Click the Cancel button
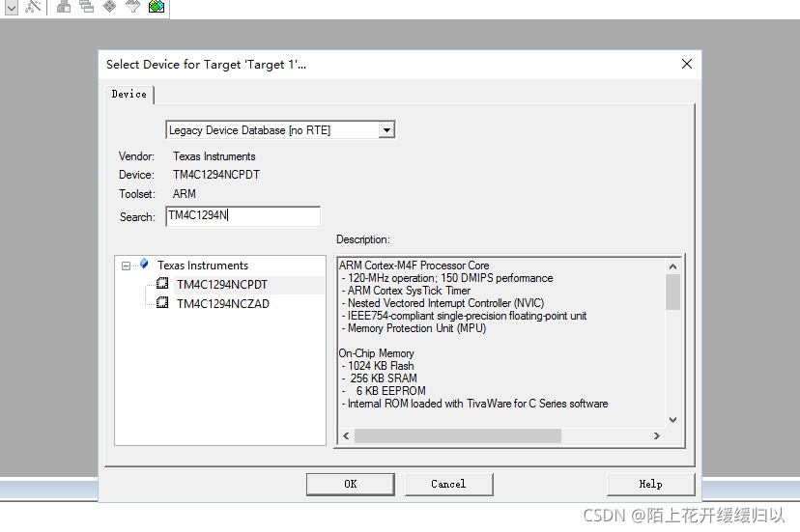 pyautogui.click(x=448, y=484)
